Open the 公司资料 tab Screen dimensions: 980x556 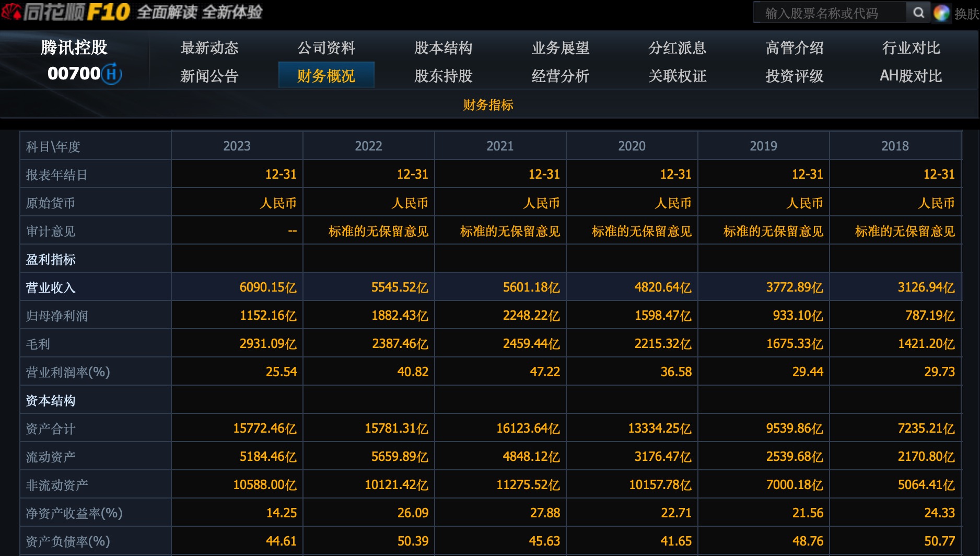[x=327, y=48]
